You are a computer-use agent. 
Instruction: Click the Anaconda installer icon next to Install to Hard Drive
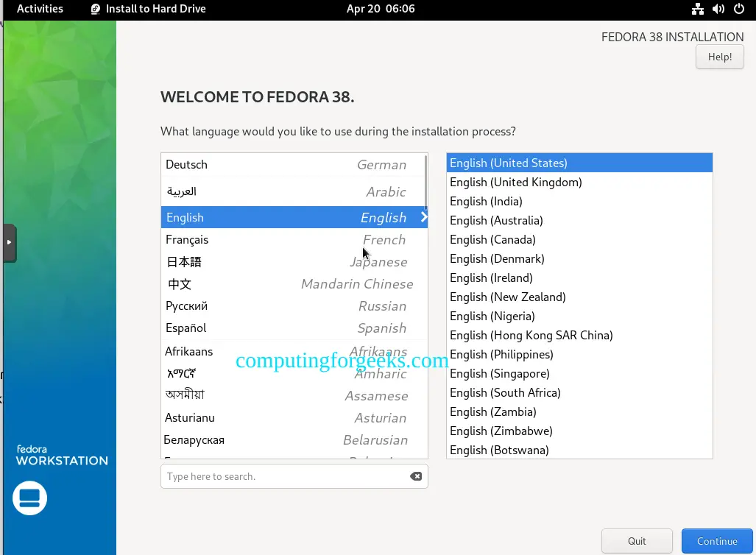[x=95, y=10]
